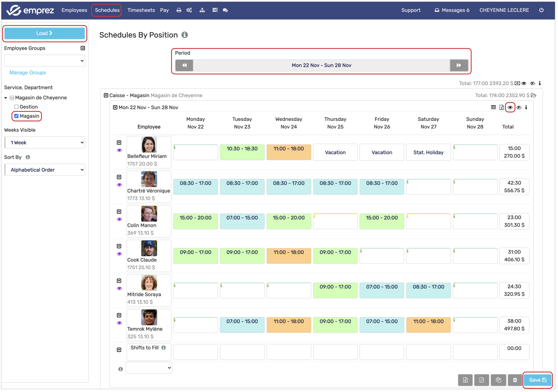Check the Gestion department checkbox
This screenshot has width=558, height=392.
point(16,107)
